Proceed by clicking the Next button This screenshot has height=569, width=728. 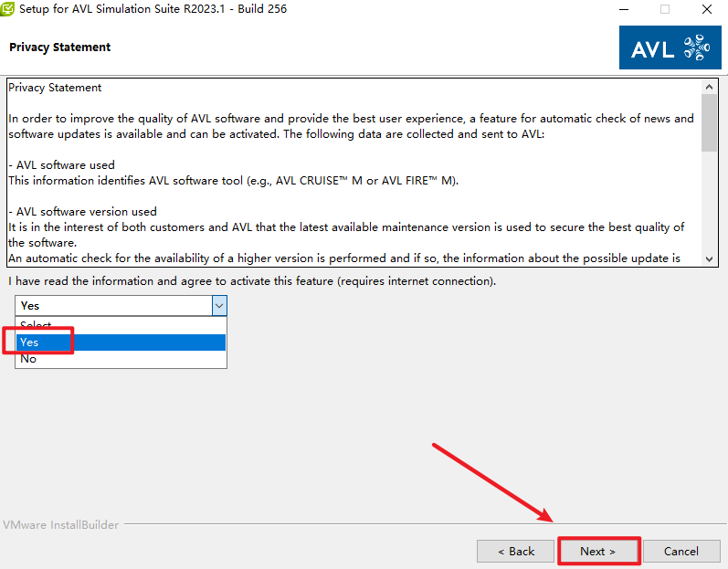[598, 551]
